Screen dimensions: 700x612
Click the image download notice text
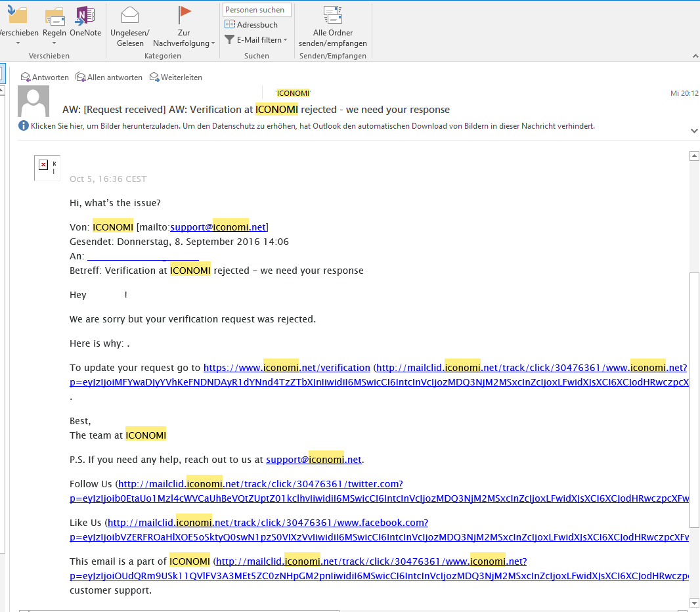tap(313, 126)
